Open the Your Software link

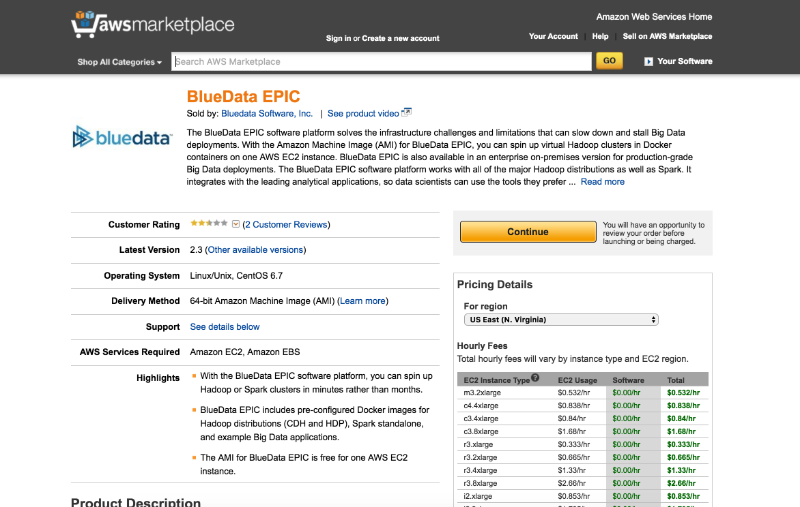pos(685,61)
